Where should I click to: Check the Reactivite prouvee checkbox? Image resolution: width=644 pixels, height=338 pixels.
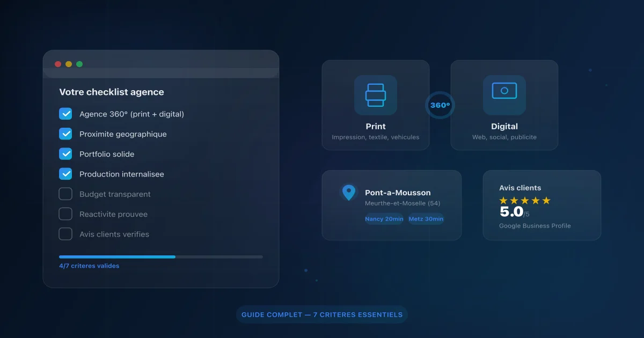coord(65,214)
